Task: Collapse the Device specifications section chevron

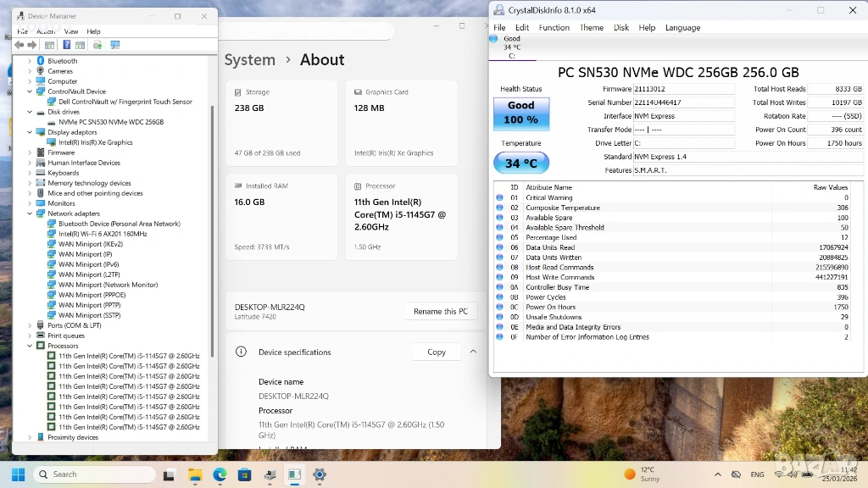Action: pos(473,352)
